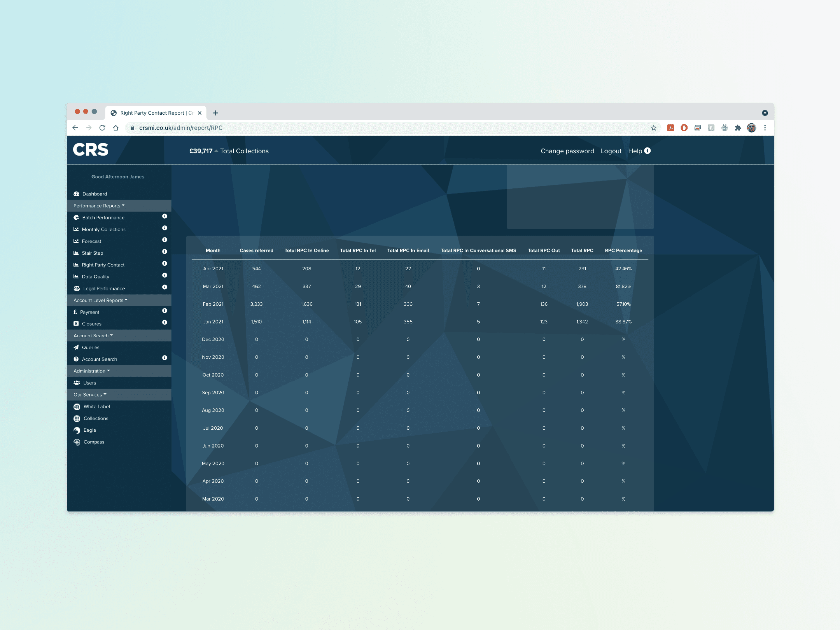
Task: Click the Change password link
Action: (x=567, y=151)
